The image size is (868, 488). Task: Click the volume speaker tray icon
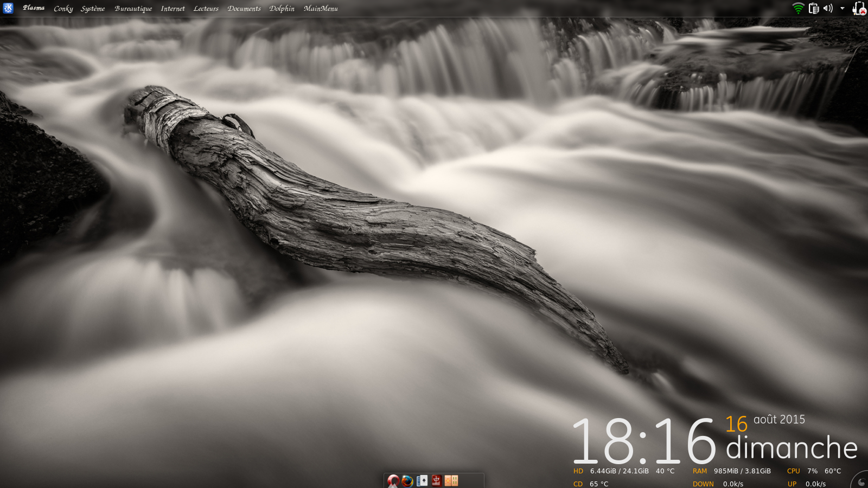pos(828,8)
